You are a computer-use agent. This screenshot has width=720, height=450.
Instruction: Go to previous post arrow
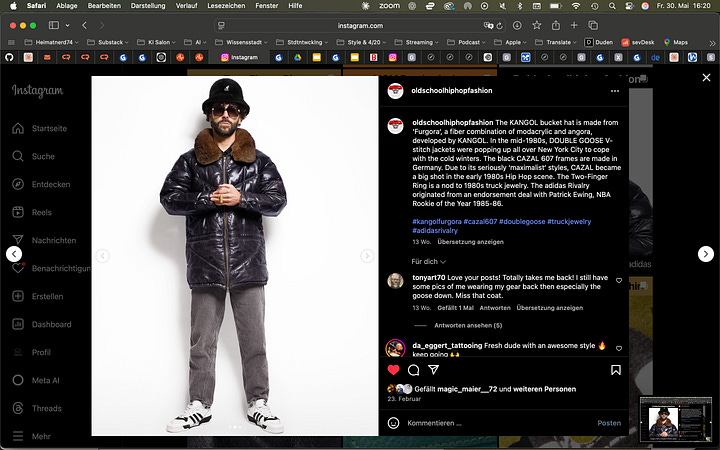[x=14, y=254]
